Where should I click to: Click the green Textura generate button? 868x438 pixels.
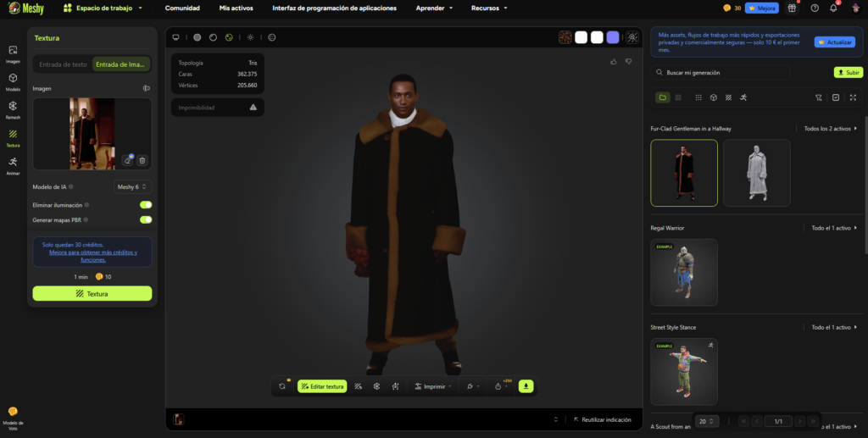coord(92,294)
